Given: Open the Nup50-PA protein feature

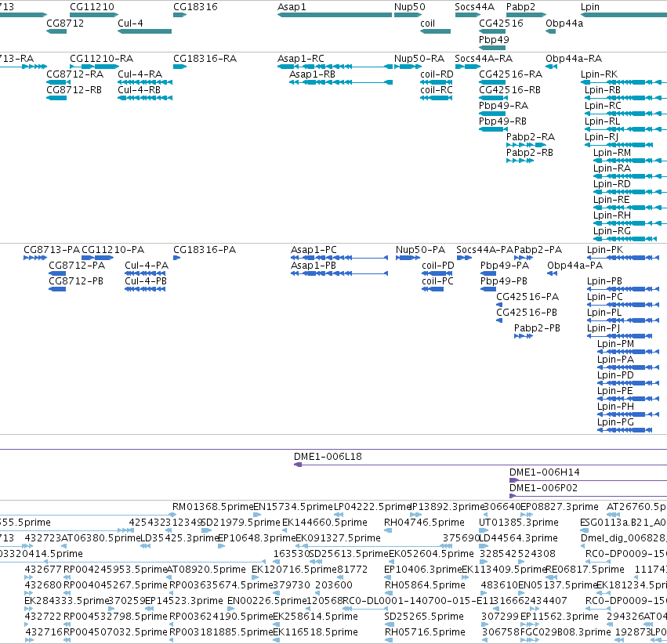Looking at the screenshot, I should pyautogui.click(x=408, y=258).
